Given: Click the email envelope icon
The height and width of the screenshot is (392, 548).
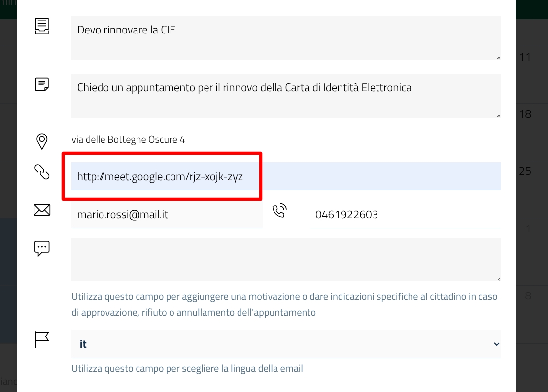Looking at the screenshot, I should [42, 210].
